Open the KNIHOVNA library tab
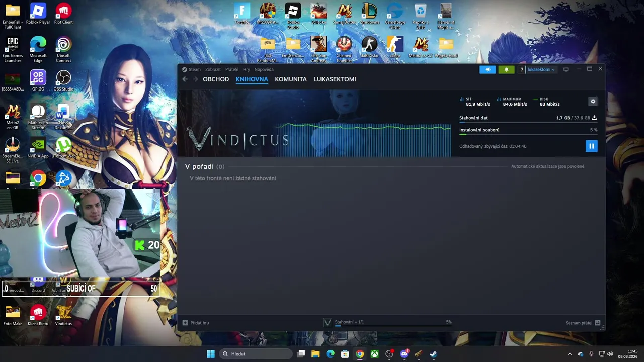The height and width of the screenshot is (362, 644). [252, 79]
